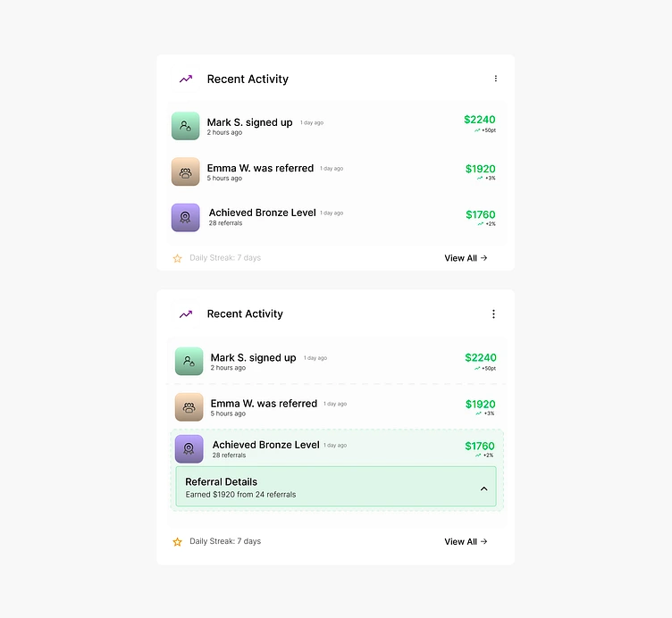Click View All link in bottom card

[466, 542]
